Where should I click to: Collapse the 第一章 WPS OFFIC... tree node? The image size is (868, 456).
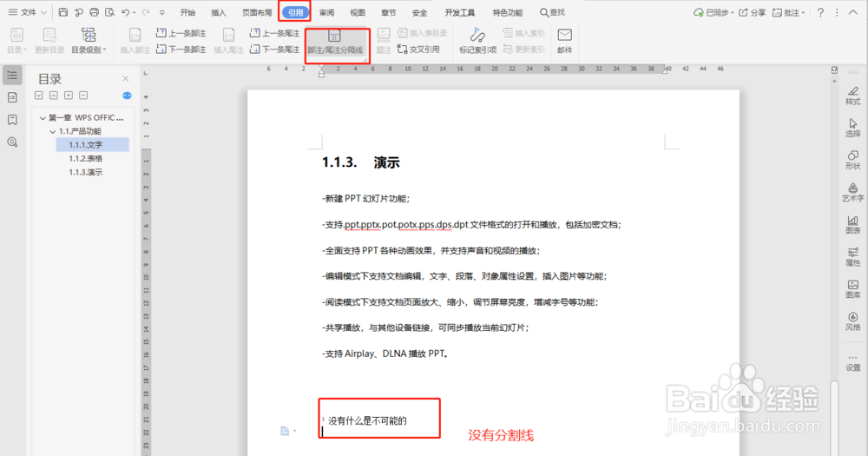coord(43,117)
